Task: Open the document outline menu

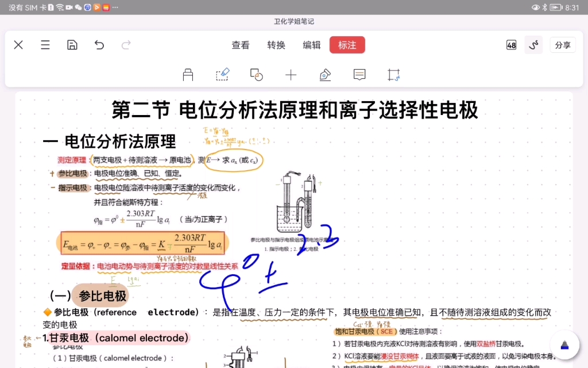Action: pos(45,45)
